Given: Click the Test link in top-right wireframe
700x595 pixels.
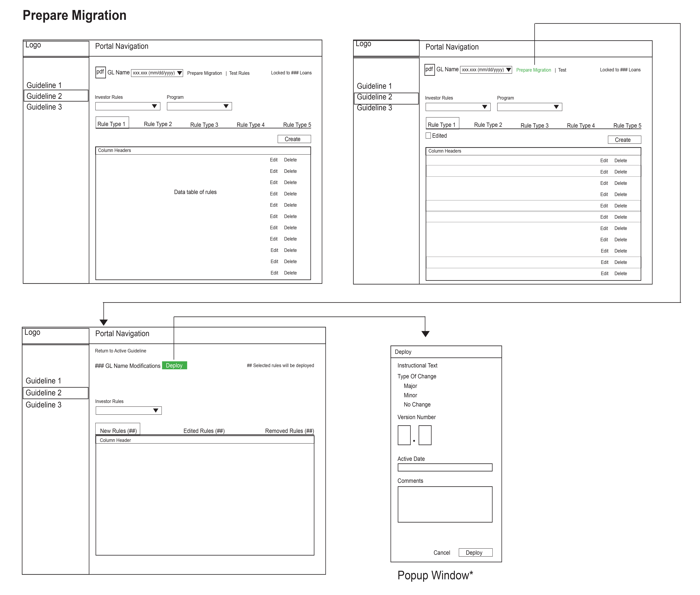Looking at the screenshot, I should (562, 70).
